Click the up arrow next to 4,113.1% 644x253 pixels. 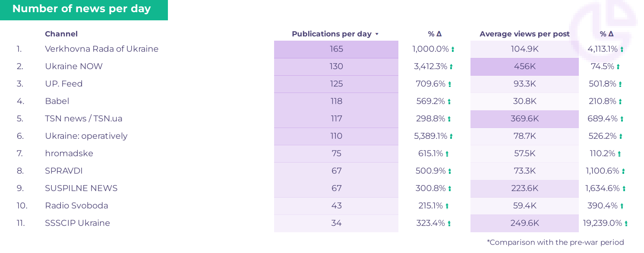pos(622,49)
